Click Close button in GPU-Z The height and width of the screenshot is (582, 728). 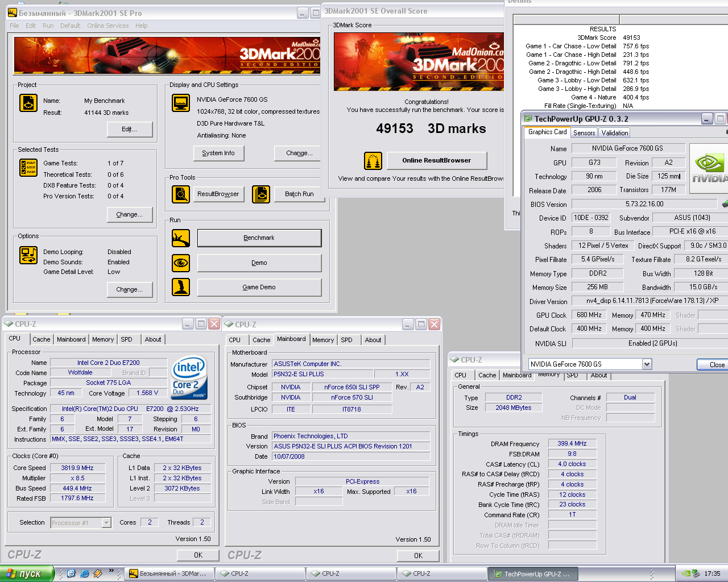pyautogui.click(x=713, y=365)
